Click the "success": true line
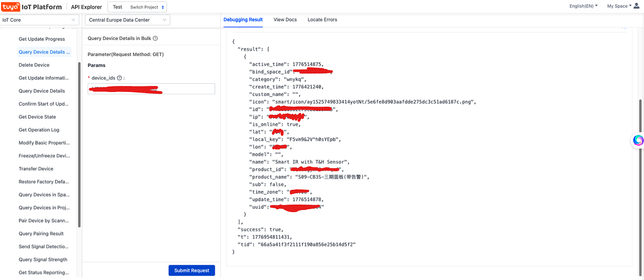The image size is (644, 280). [260, 229]
